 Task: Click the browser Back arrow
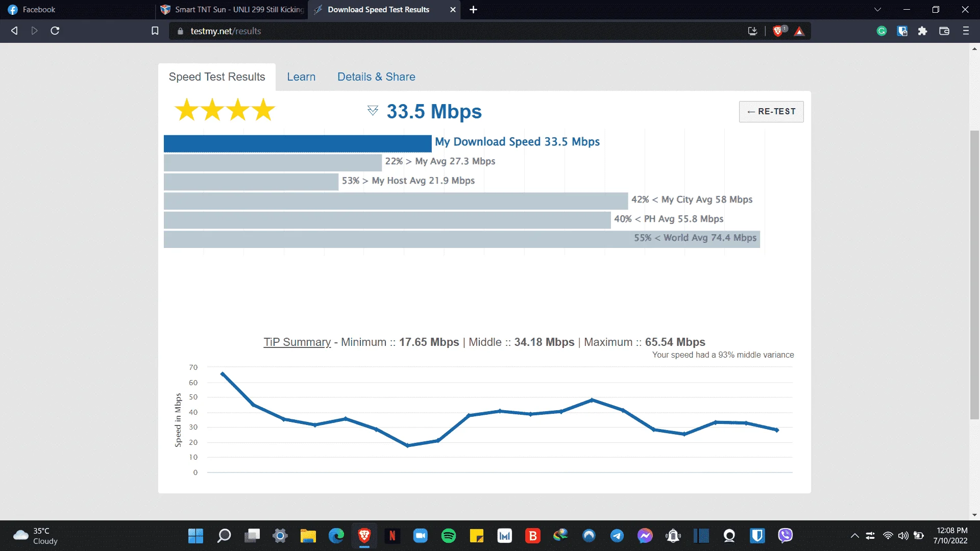tap(14, 31)
